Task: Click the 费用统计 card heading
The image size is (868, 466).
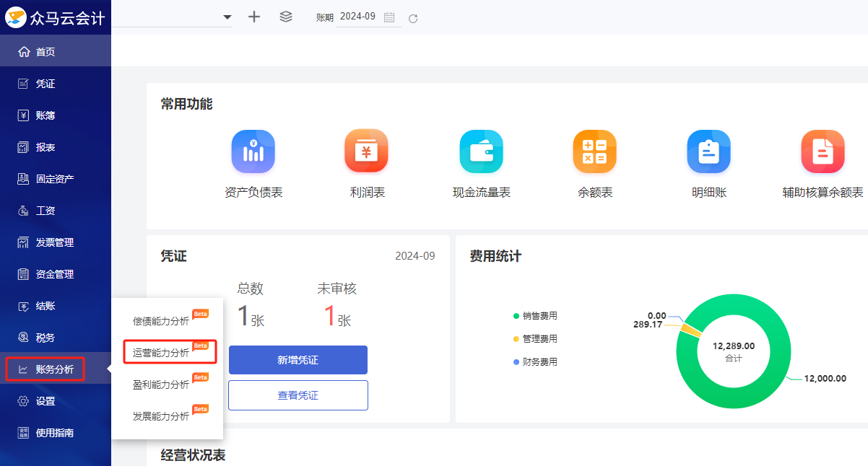Action: click(x=495, y=256)
